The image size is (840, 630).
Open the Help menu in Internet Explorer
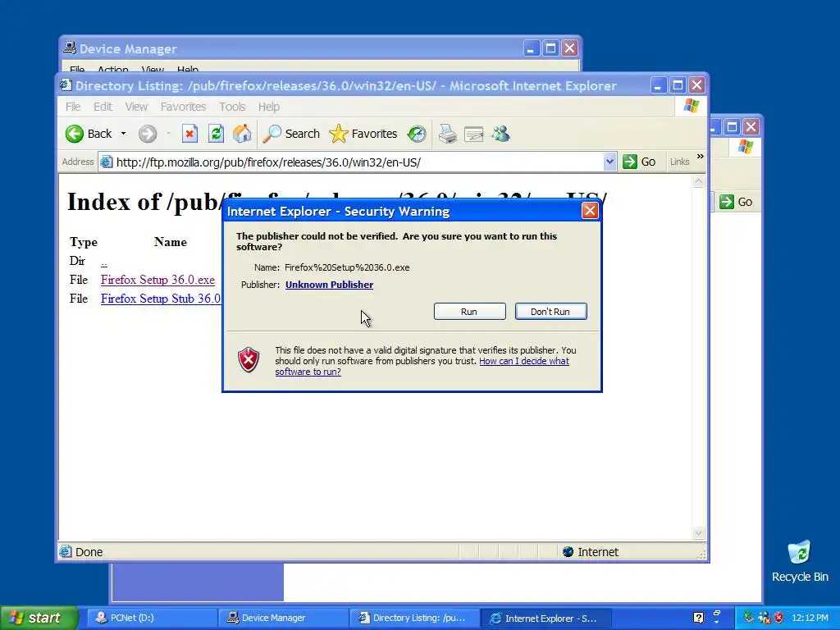click(269, 107)
